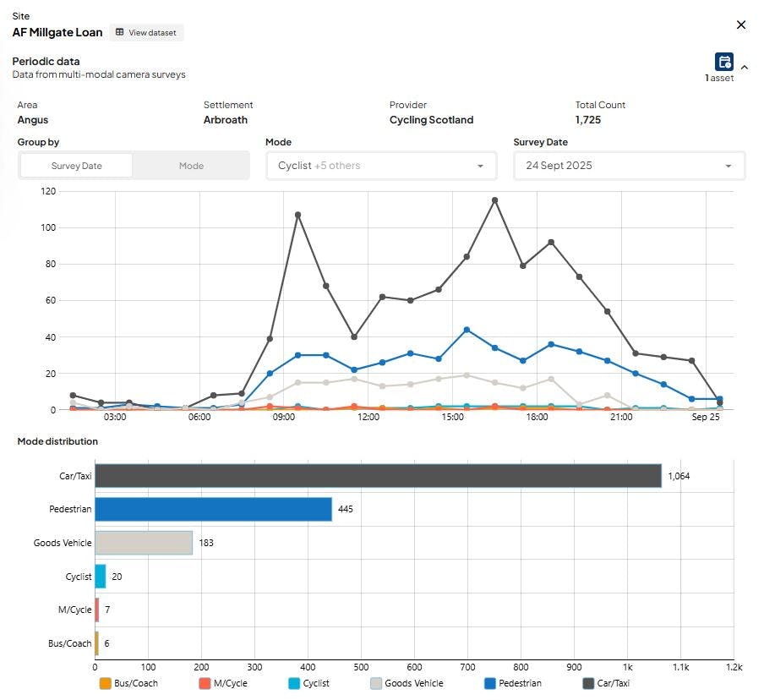Close the site panel with X
This screenshot has width=764, height=700.
tap(741, 25)
